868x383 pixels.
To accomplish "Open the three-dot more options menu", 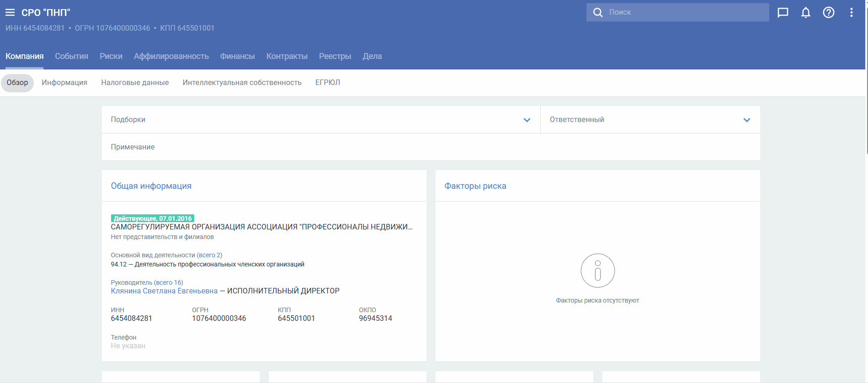I will [x=851, y=12].
